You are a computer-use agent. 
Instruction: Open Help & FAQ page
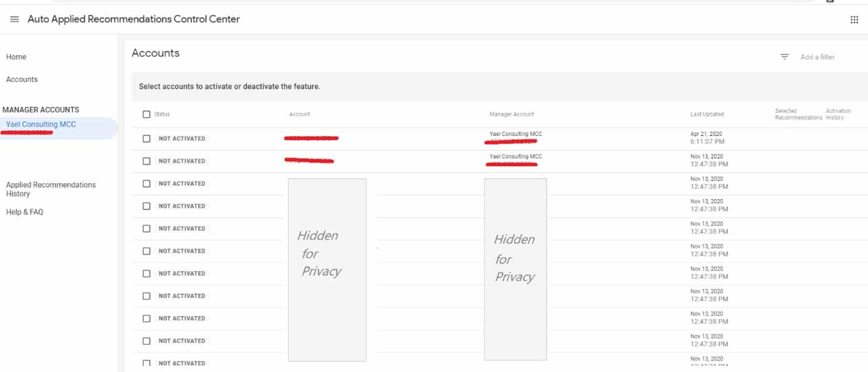click(24, 212)
